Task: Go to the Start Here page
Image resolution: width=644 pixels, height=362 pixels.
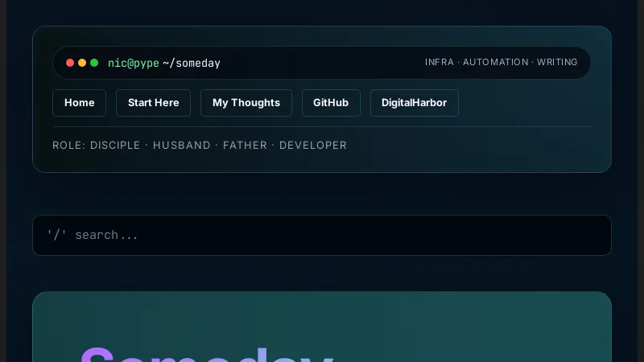Action: pyautogui.click(x=153, y=103)
